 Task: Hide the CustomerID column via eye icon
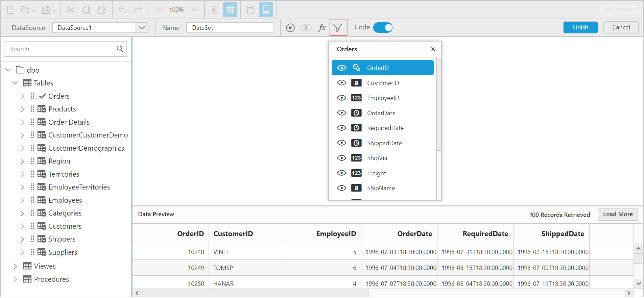(342, 83)
